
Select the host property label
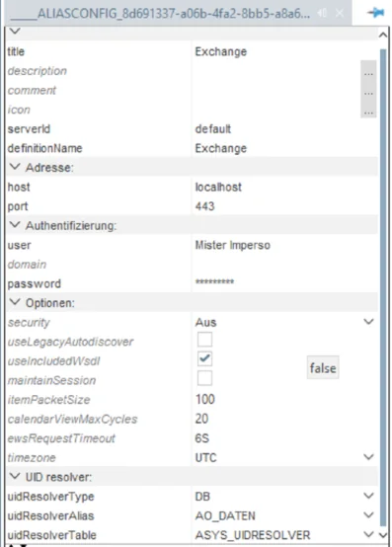(x=19, y=187)
